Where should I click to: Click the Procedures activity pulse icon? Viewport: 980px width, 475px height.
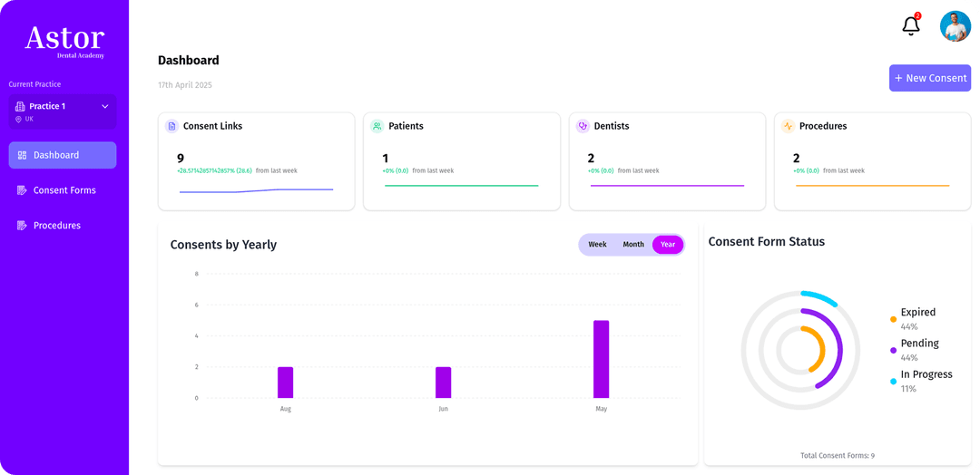(788, 126)
